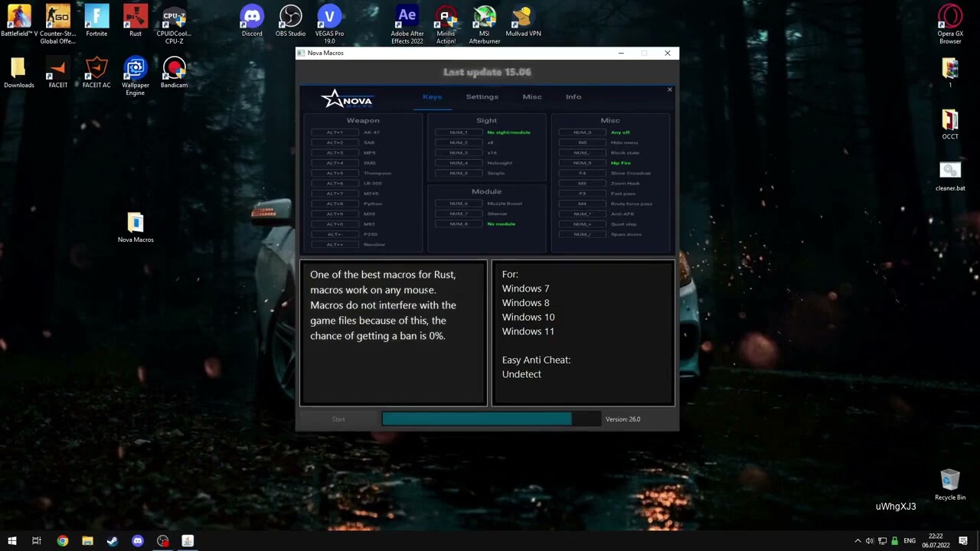Select the Nova Macros folder on the desktop
980x551 pixels.
pyautogui.click(x=136, y=228)
